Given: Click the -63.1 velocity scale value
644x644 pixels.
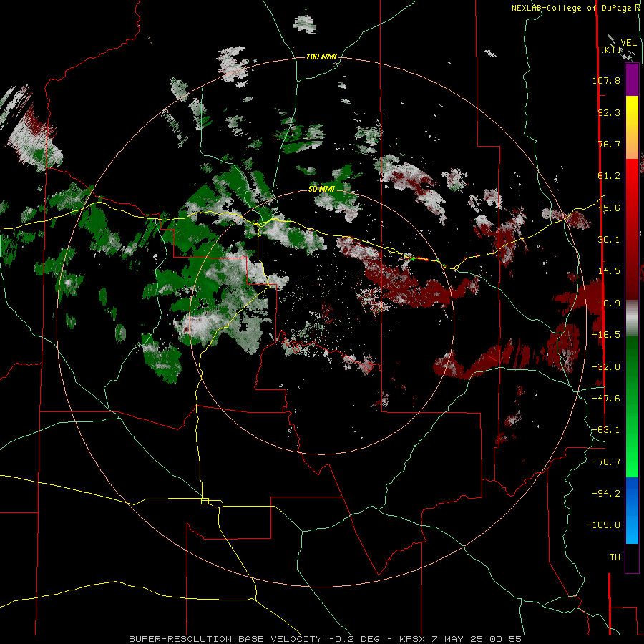Looking at the screenshot, I should [606, 430].
